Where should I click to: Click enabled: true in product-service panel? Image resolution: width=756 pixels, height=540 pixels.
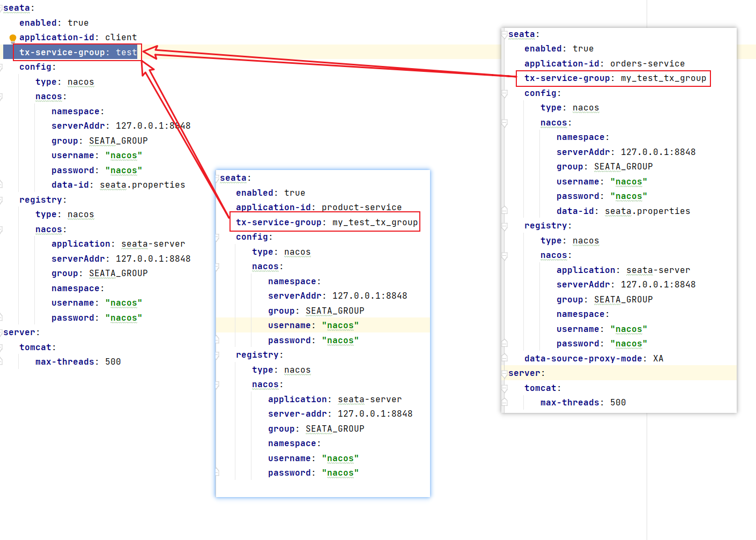point(271,193)
